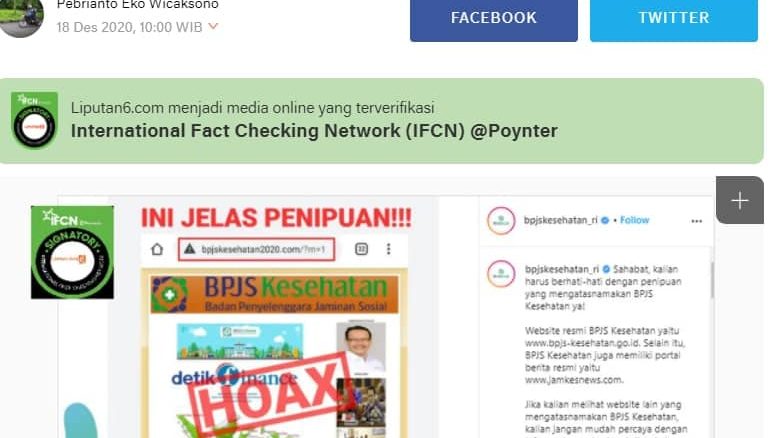Click the large IFCN Signatory logo on image
The image size is (782, 438).
72,252
